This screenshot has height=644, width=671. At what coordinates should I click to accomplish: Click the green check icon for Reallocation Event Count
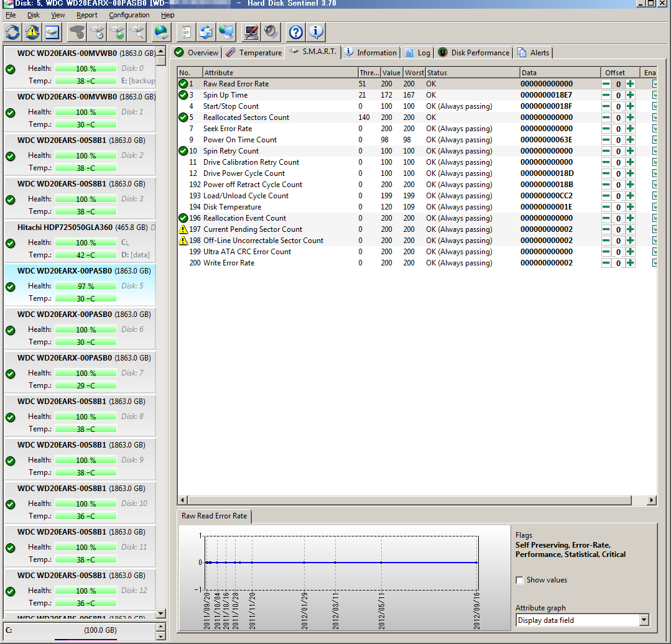tap(183, 218)
